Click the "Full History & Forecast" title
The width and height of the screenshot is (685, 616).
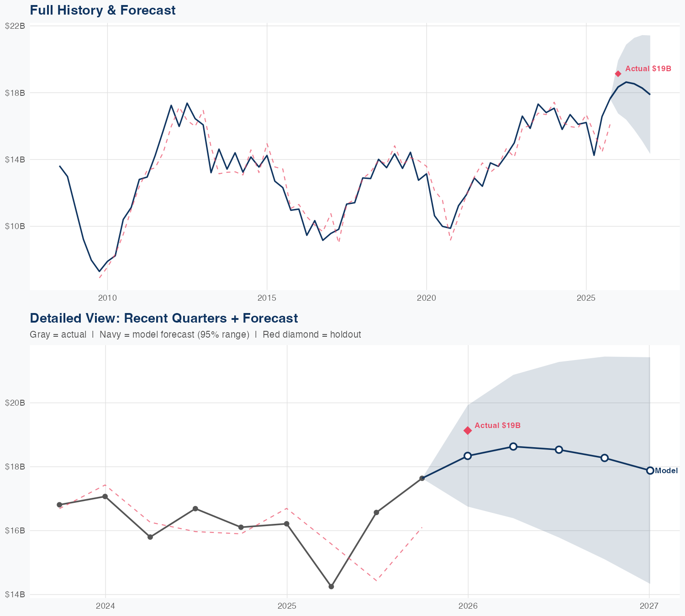[x=103, y=10]
